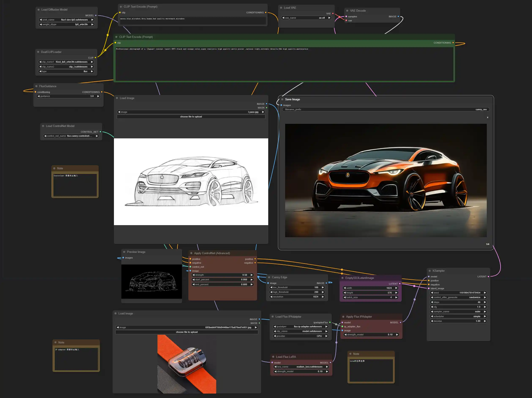Open the provider dropdown set to CPU
The image size is (532, 398).
pyautogui.click(x=301, y=336)
